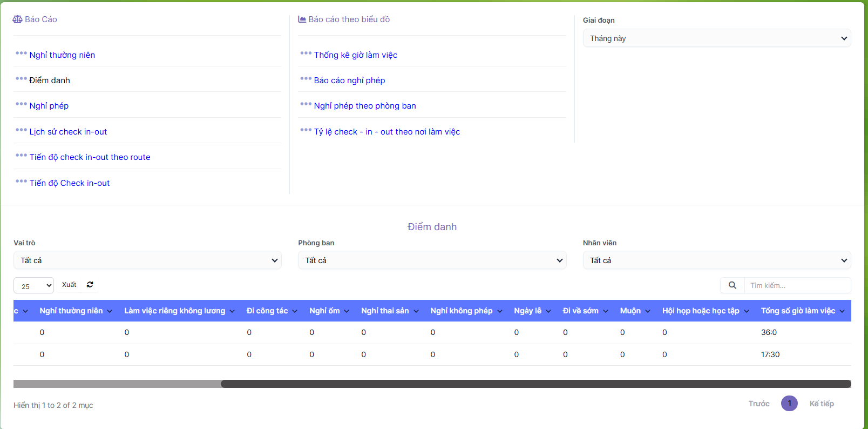Click sort arrow on Tổng số giờ làm việc
Image resolution: width=868 pixels, height=429 pixels.
point(842,311)
